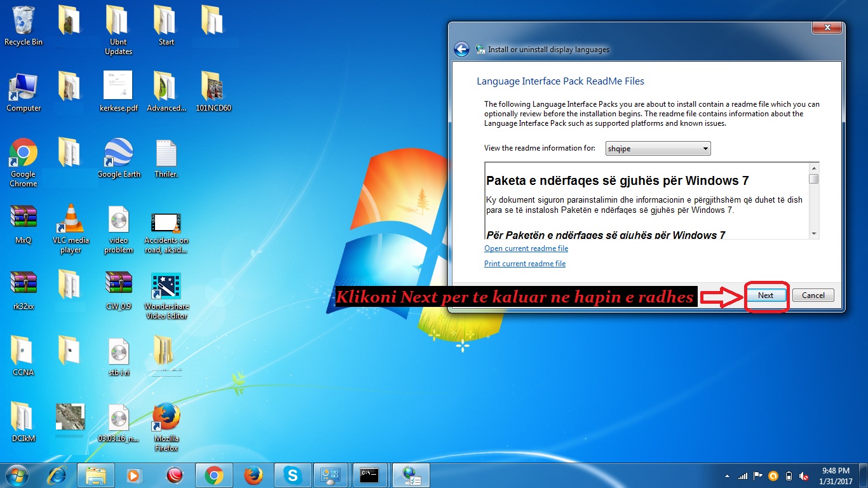The height and width of the screenshot is (488, 868).
Task: Select the Recycle Bin desktop icon
Action: pos(24,26)
